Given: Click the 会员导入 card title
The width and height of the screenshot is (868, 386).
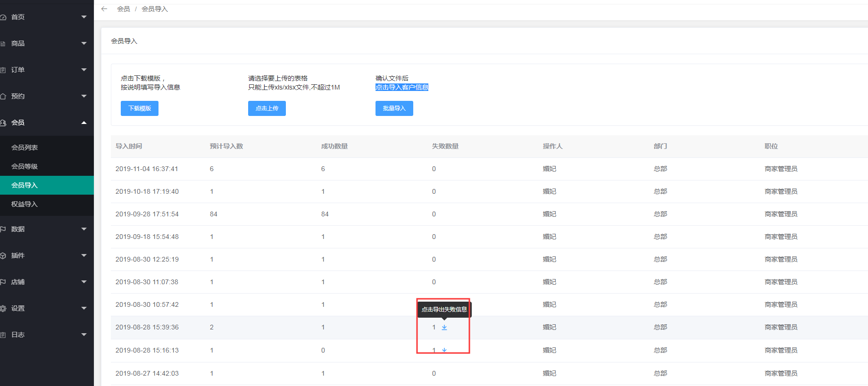Looking at the screenshot, I should click(x=124, y=41).
